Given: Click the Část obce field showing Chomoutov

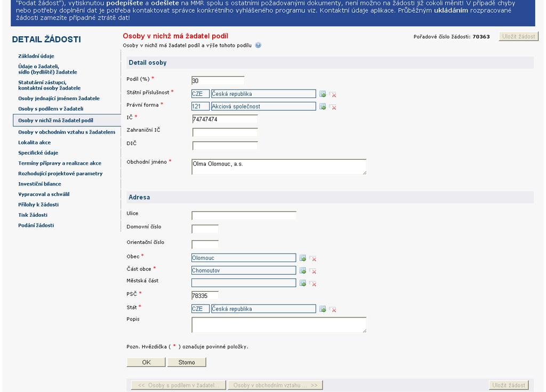Looking at the screenshot, I should [x=244, y=270].
